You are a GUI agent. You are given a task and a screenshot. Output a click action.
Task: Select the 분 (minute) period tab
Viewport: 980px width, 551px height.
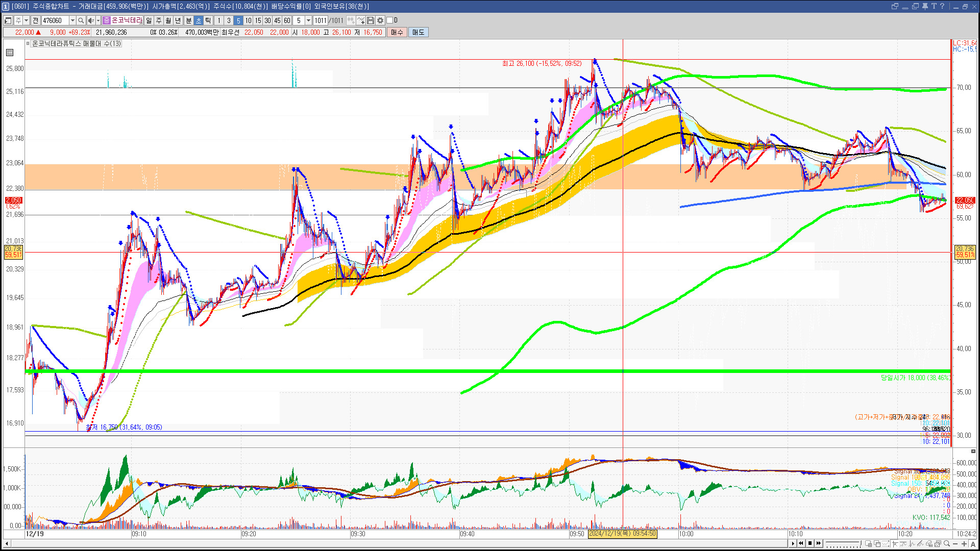point(188,20)
